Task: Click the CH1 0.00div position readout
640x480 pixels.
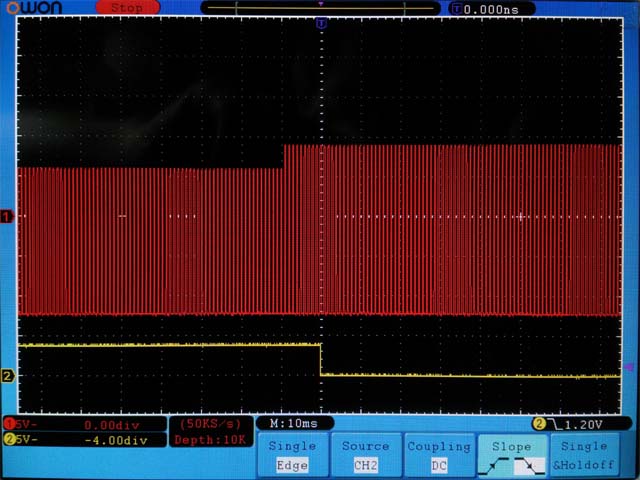Action: click(x=112, y=425)
